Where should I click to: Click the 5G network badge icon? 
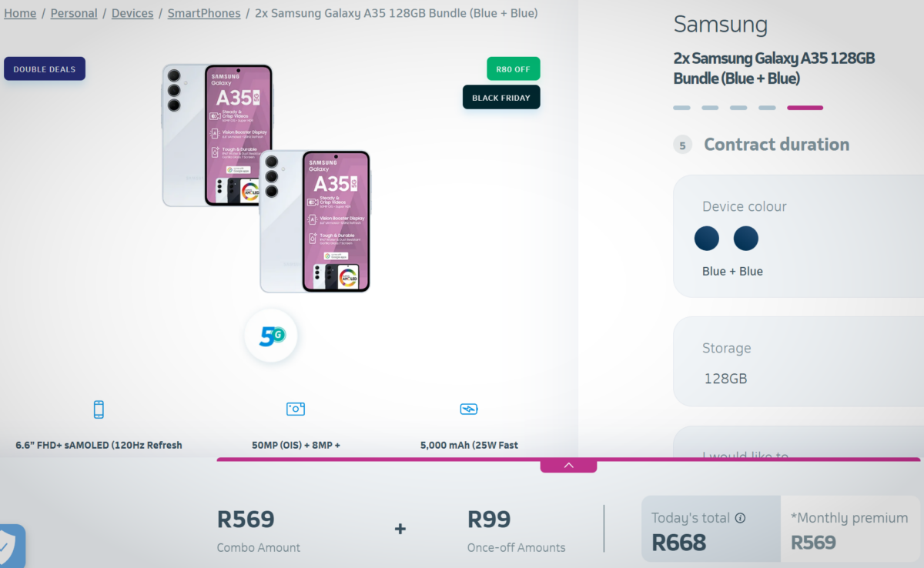coord(271,336)
